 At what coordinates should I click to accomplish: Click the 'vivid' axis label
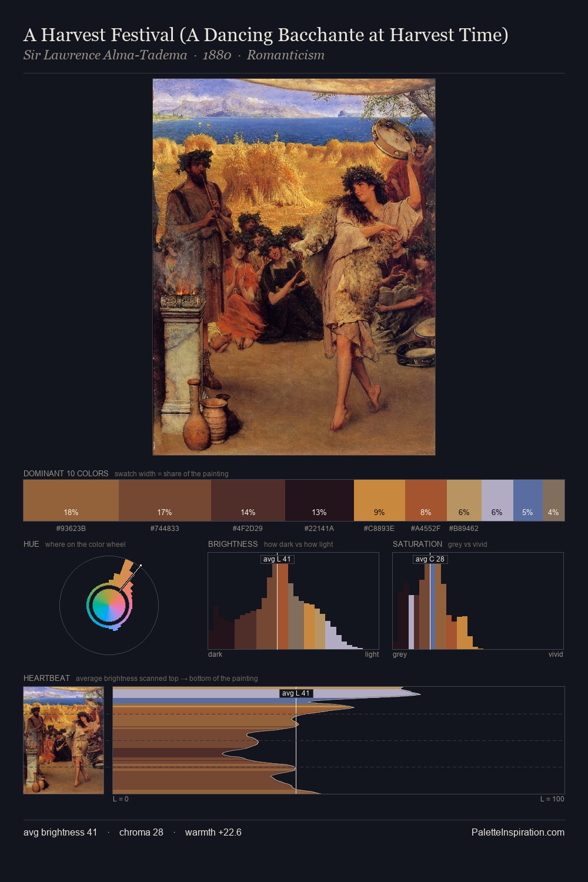tap(556, 654)
